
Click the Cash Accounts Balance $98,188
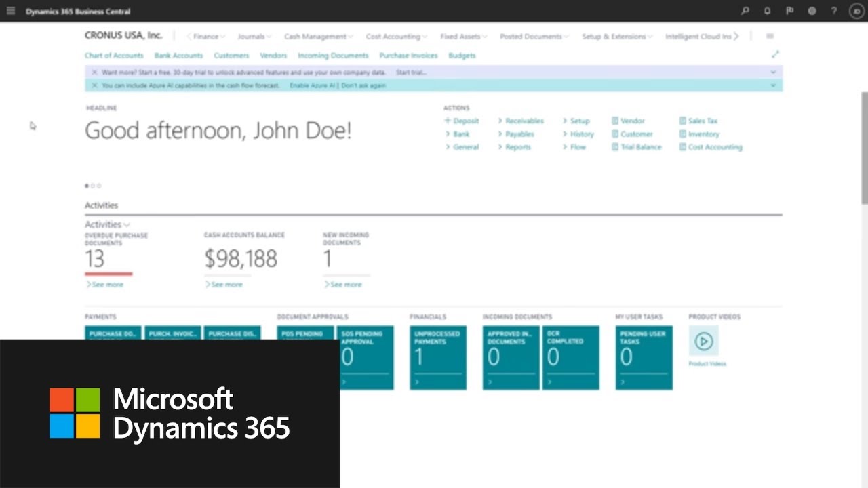[241, 259]
